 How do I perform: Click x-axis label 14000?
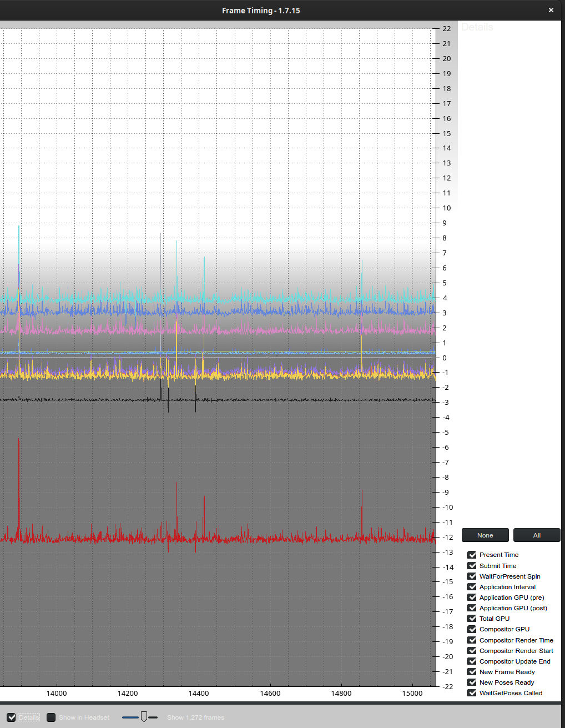tap(57, 693)
